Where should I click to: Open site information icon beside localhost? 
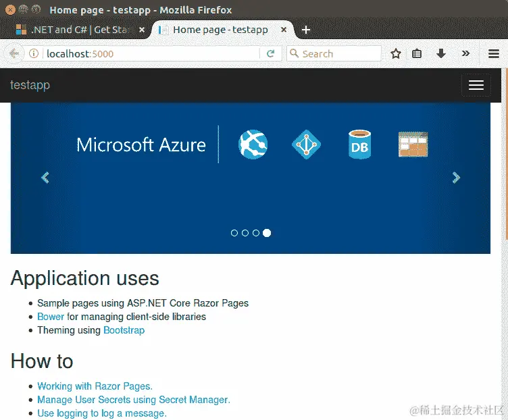tap(34, 53)
